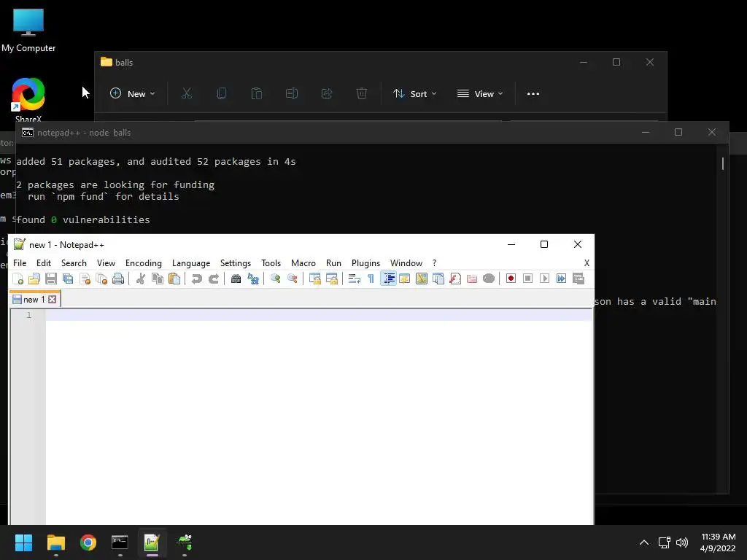Start macro recording with red dot icon

511,279
